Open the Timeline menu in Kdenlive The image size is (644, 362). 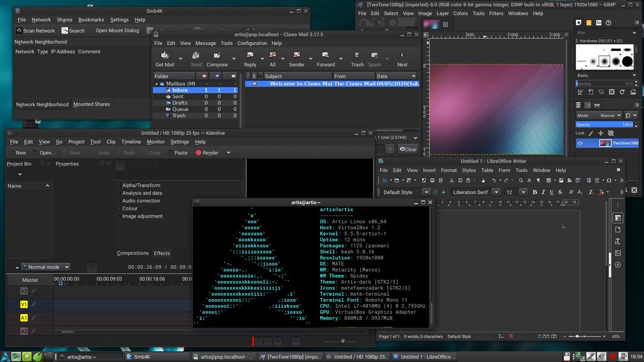(131, 142)
